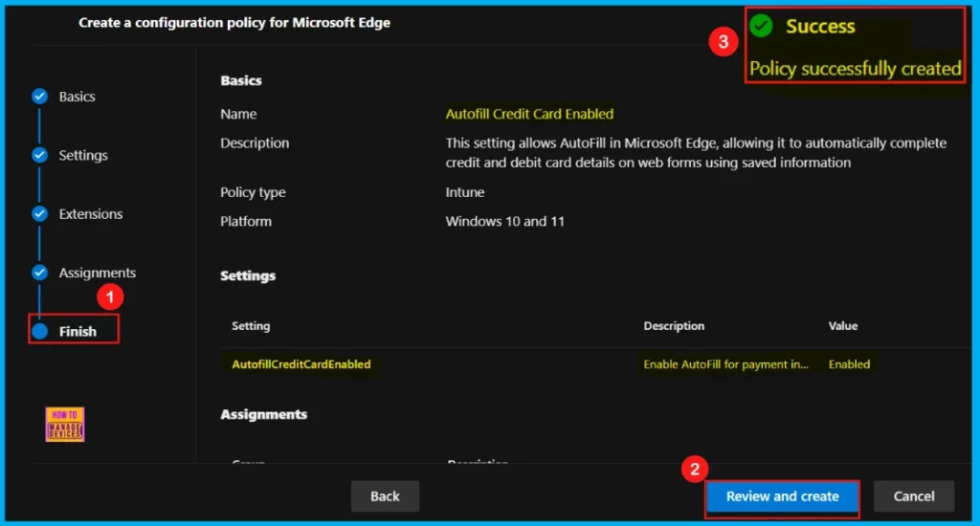Click the Basics section heading
The width and height of the screenshot is (980, 526).
click(240, 80)
